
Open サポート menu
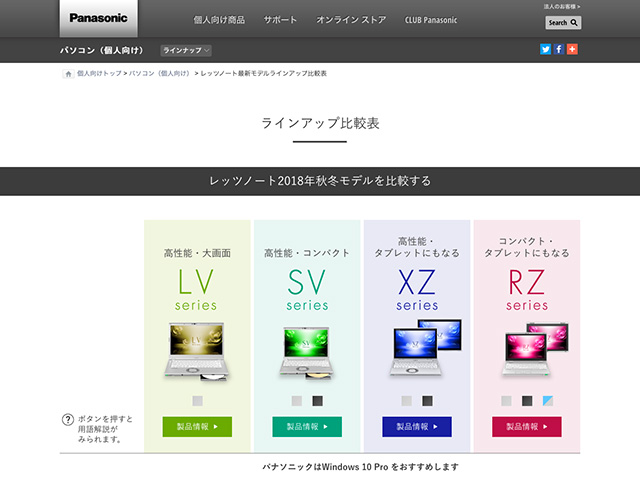pos(280,20)
